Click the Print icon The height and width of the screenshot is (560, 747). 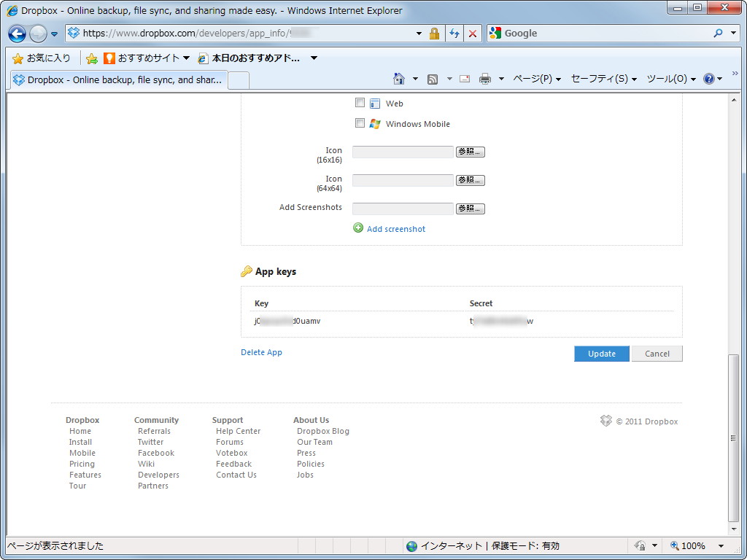click(x=485, y=79)
